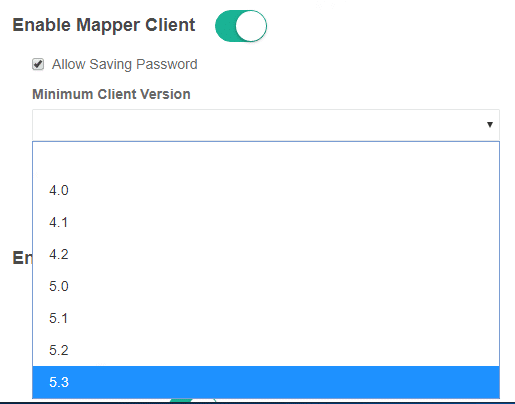Click the white knob of Mapper Client toggle
The image size is (515, 404).
point(251,26)
